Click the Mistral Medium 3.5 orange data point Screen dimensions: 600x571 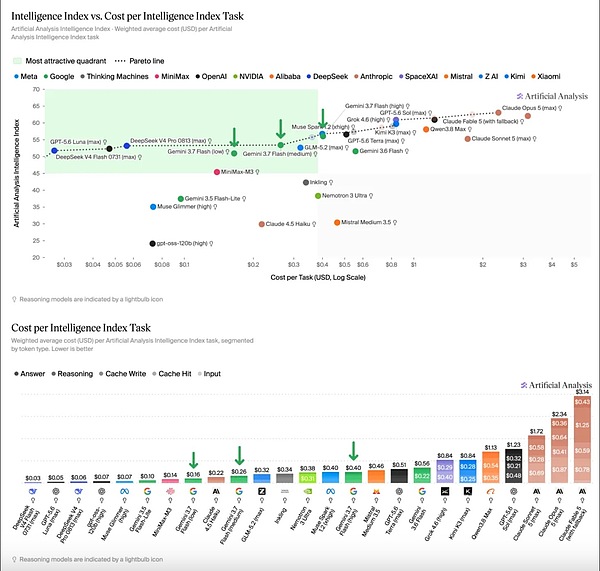pos(337,222)
